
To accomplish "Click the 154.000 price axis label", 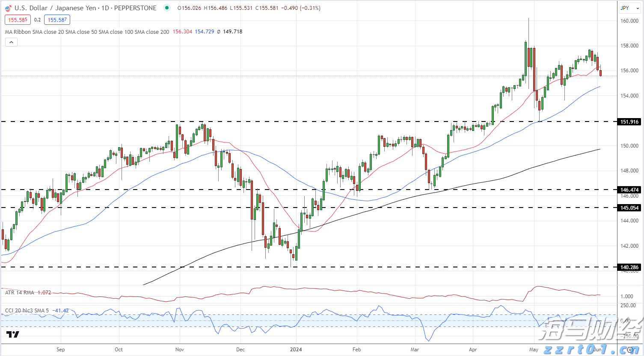I will (x=629, y=96).
